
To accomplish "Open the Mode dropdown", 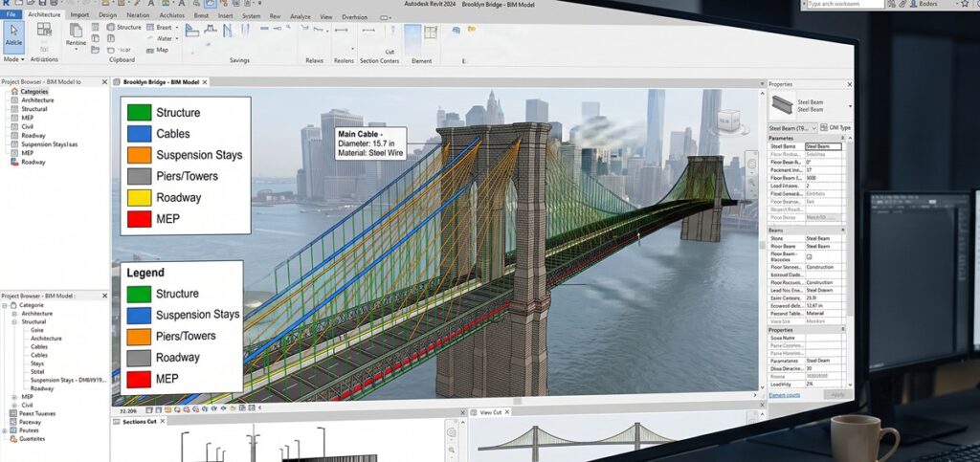I will click(x=13, y=59).
